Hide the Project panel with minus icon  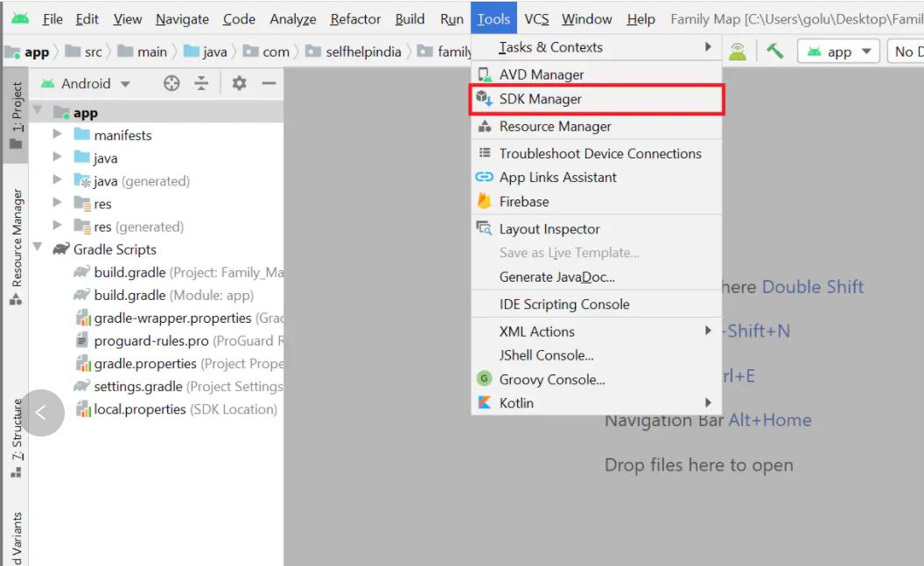coord(269,83)
